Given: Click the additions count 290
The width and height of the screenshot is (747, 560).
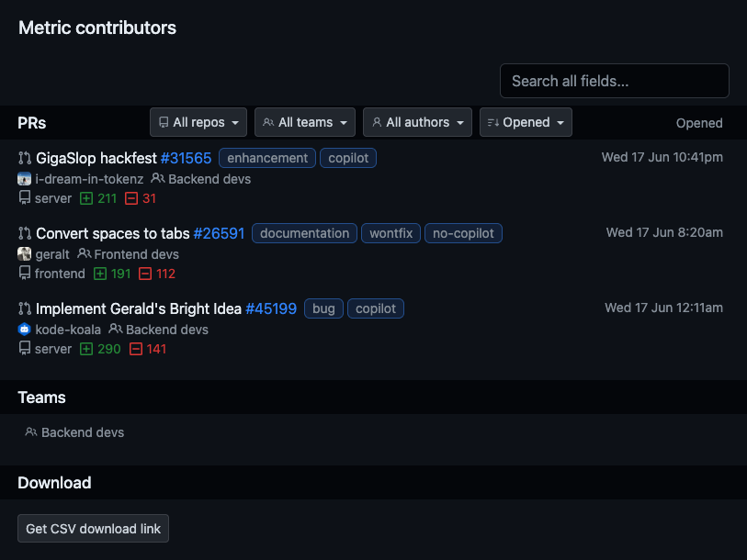Looking at the screenshot, I should pyautogui.click(x=109, y=349).
